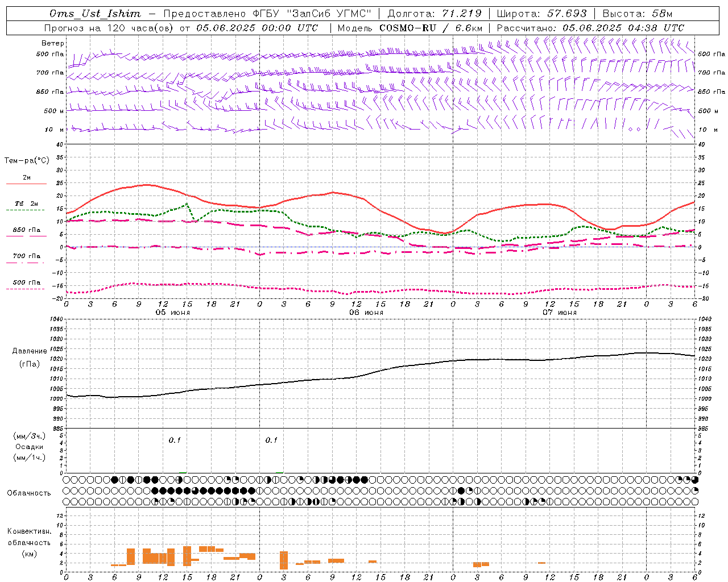Click the model name COSMO-RU
Screen dimensions: 728x582
click(x=407, y=28)
